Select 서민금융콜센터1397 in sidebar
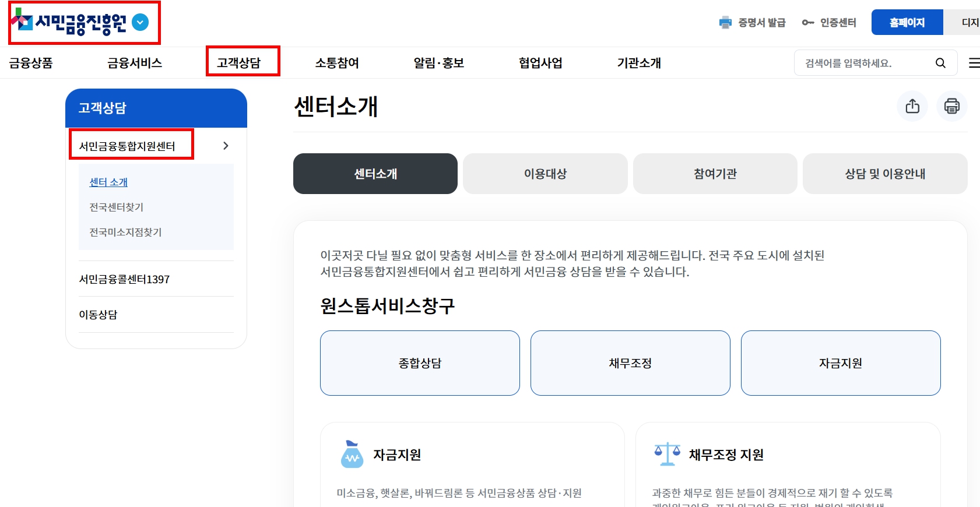This screenshot has height=507, width=980. coord(124,279)
